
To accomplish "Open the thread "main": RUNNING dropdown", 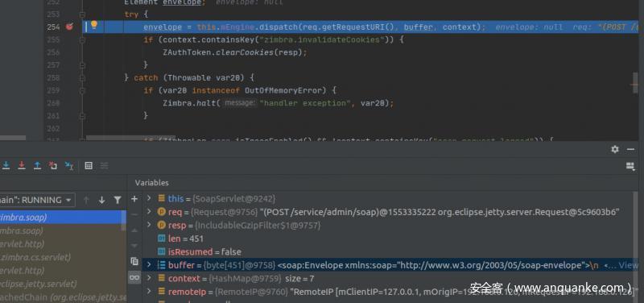I will tap(36, 200).
